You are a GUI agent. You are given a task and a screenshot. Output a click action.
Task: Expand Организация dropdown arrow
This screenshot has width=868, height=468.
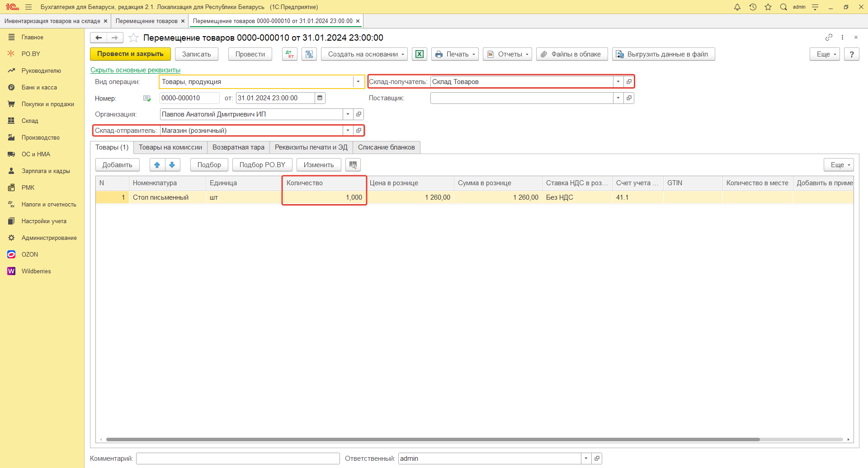tap(348, 114)
